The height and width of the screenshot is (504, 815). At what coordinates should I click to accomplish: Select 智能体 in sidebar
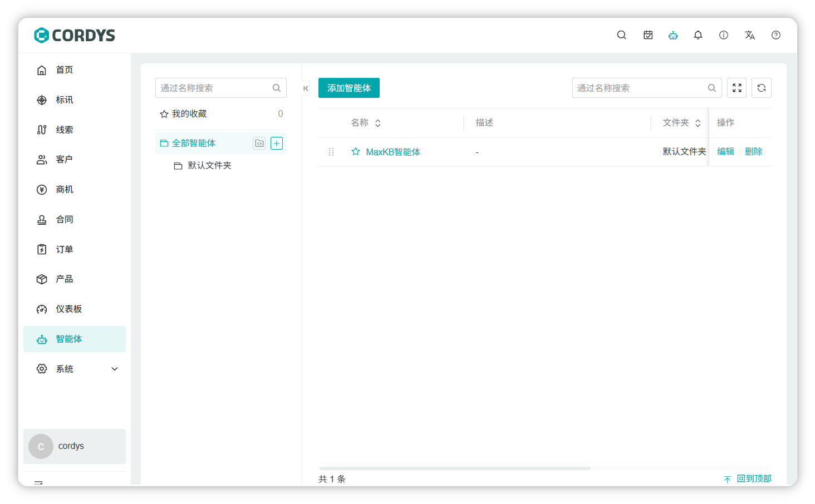point(75,339)
